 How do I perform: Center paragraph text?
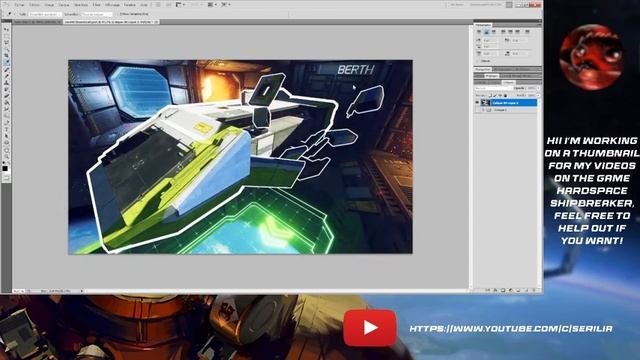tap(486, 31)
